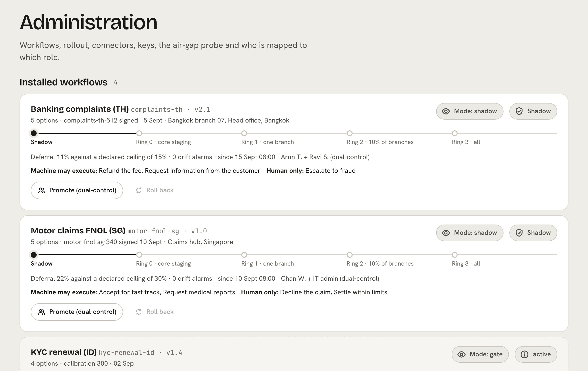The image size is (588, 371).
Task: Click the Shadow status badge on Banking complaints
Action: pos(533,111)
